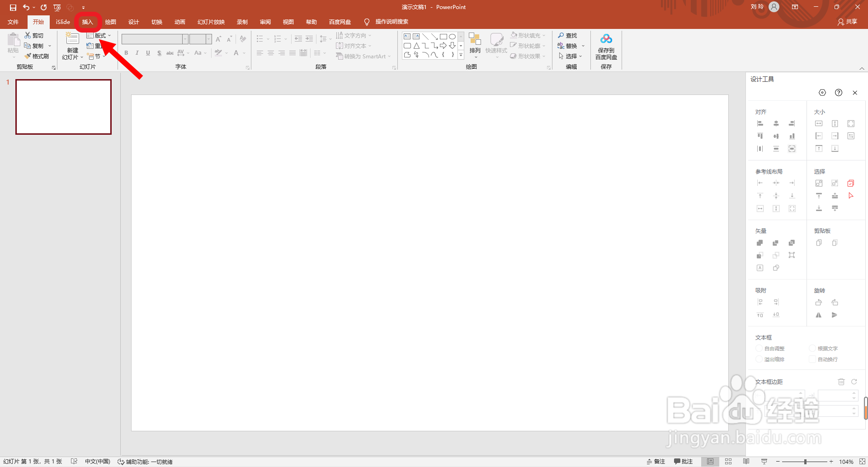This screenshot has height=467, width=868.
Task: Select slide 1 thumbnail in the slide panel
Action: [63, 107]
